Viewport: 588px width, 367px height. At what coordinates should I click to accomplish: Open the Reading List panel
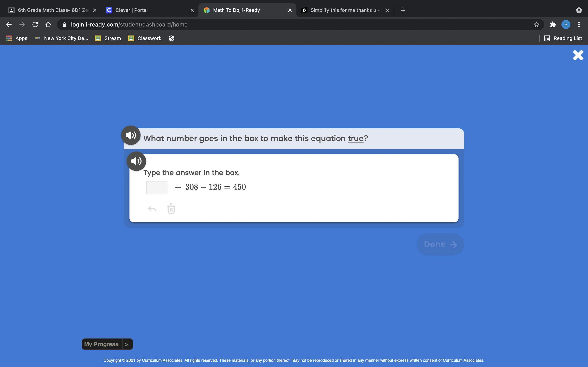(x=563, y=38)
